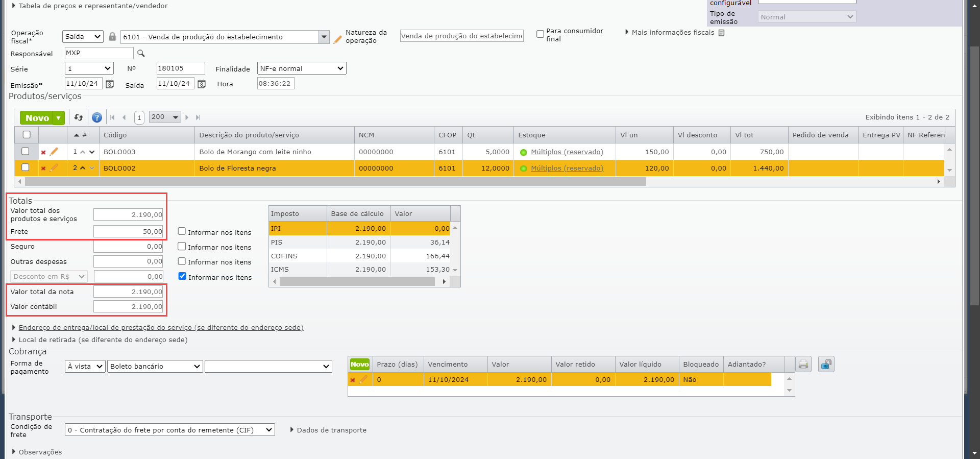Delete the BOLO003 row with red X
The image size is (980, 459).
[43, 152]
